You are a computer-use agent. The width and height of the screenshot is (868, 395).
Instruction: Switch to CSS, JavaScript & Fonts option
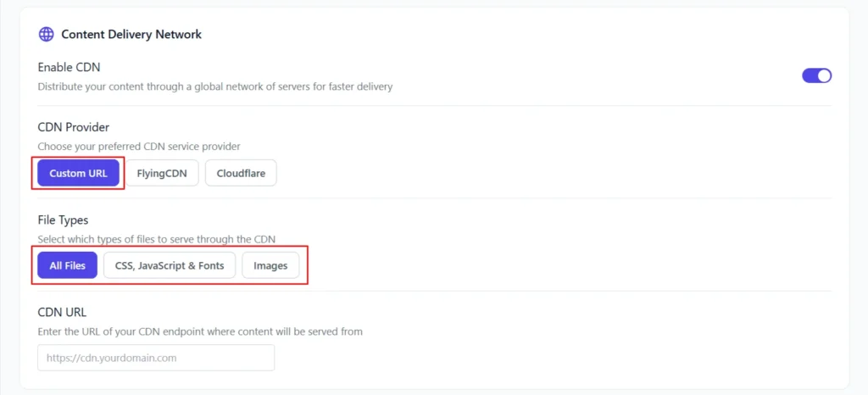pos(170,265)
